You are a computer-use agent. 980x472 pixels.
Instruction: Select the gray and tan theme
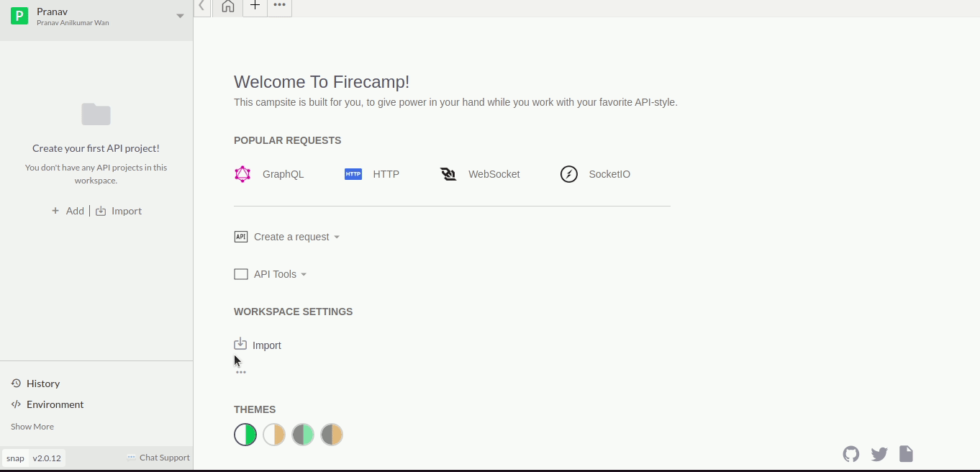tap(332, 435)
